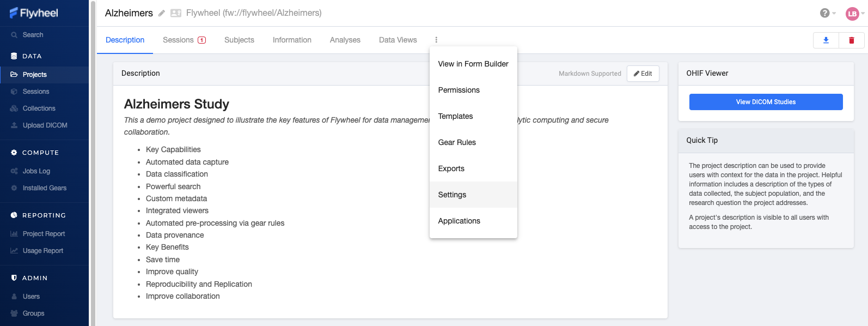Click the three-dot more tabs icon
Screen dimensions: 868x326
(436, 40)
